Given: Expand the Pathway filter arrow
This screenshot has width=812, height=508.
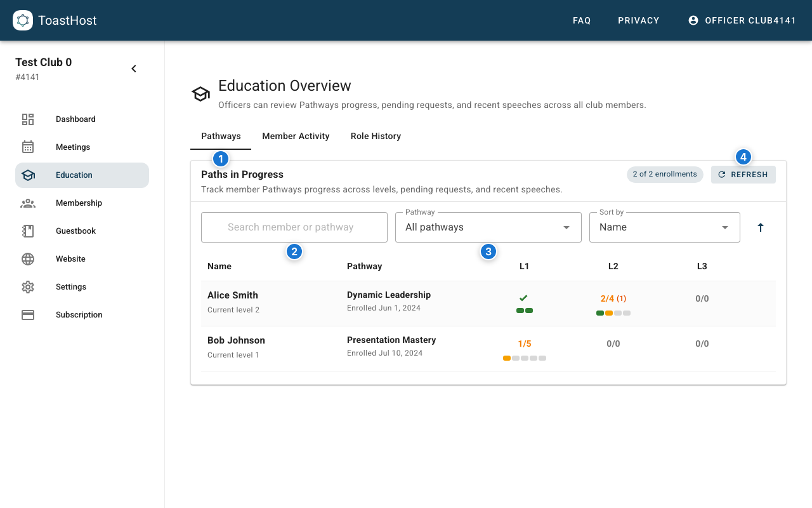Looking at the screenshot, I should 565,227.
